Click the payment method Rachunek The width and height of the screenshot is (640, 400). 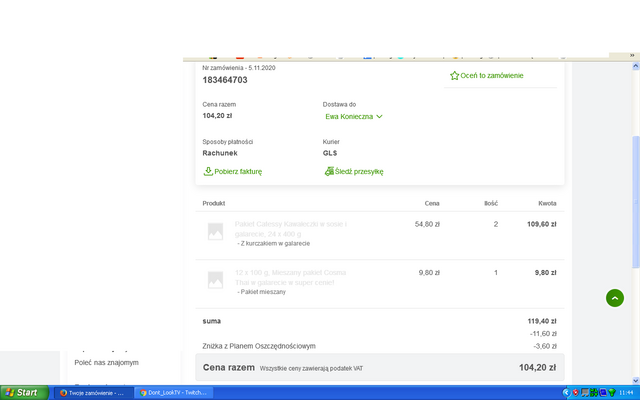(220, 153)
